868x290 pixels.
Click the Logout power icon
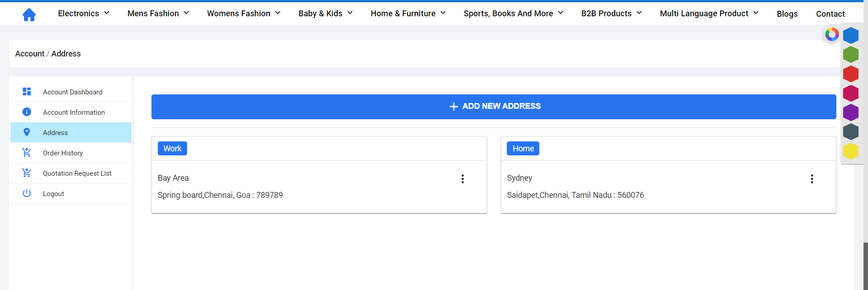coord(27,193)
